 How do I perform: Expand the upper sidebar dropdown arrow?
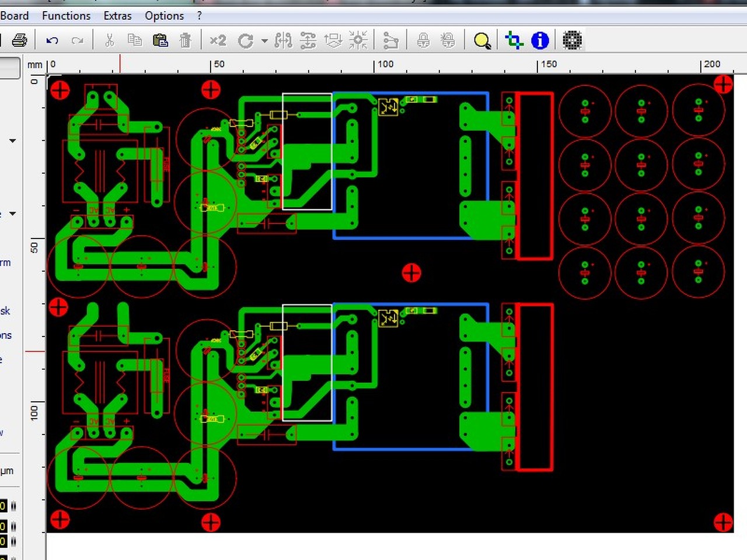pyautogui.click(x=12, y=141)
